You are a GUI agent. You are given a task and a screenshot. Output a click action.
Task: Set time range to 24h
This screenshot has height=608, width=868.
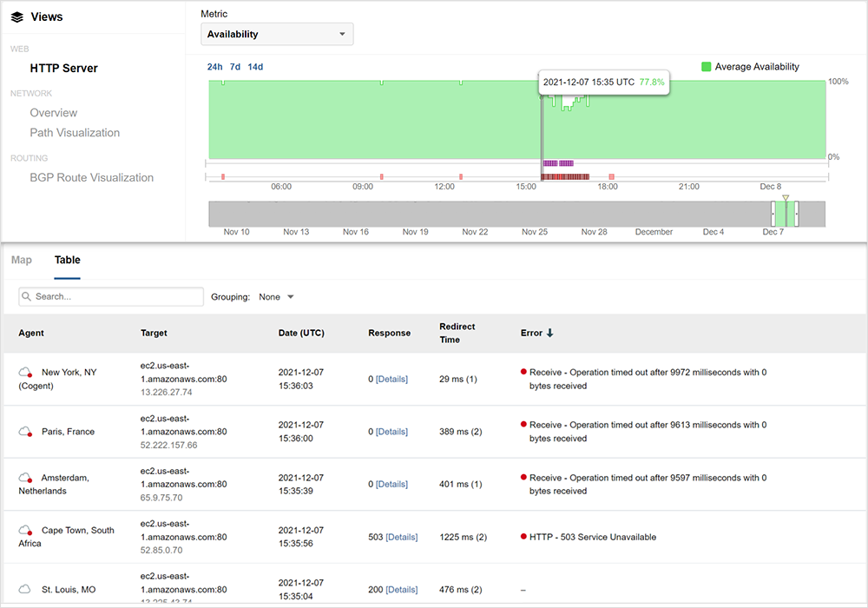tap(214, 67)
